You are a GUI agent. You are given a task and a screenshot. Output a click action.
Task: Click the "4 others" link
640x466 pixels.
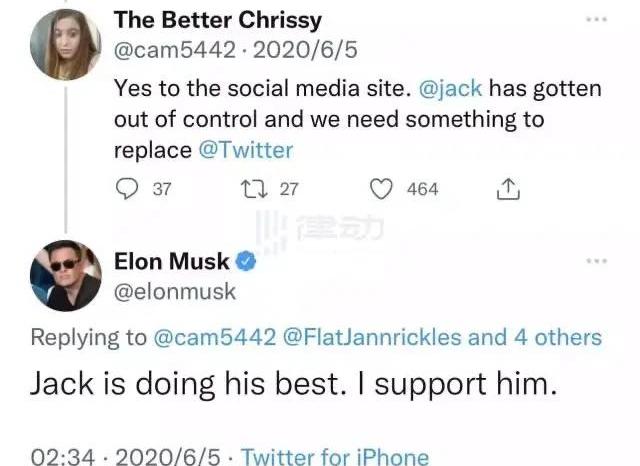pyautogui.click(x=559, y=338)
